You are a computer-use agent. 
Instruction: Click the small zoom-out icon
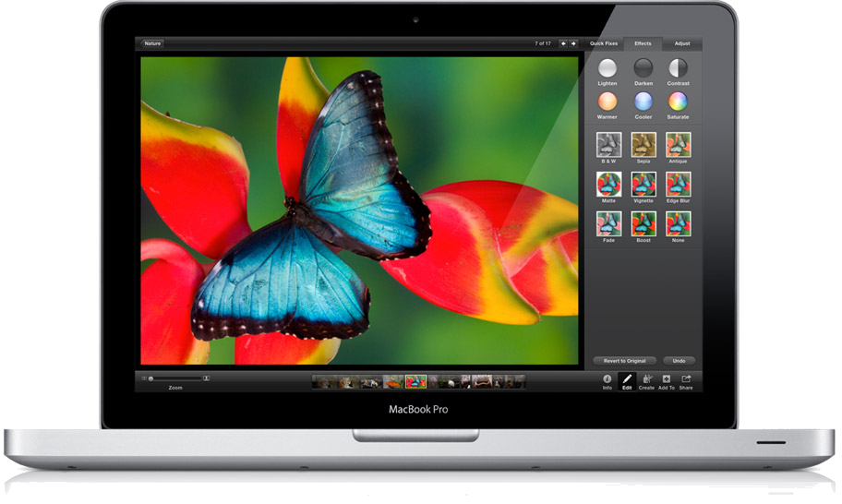click(144, 378)
